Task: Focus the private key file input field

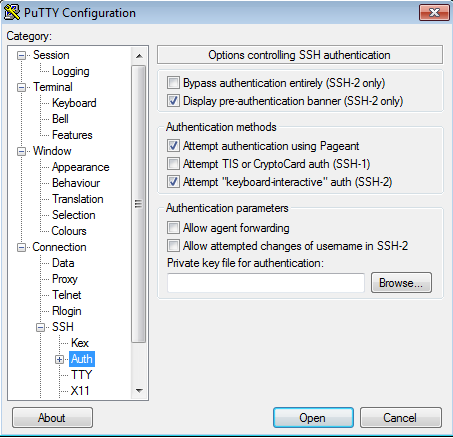Action: click(266, 283)
